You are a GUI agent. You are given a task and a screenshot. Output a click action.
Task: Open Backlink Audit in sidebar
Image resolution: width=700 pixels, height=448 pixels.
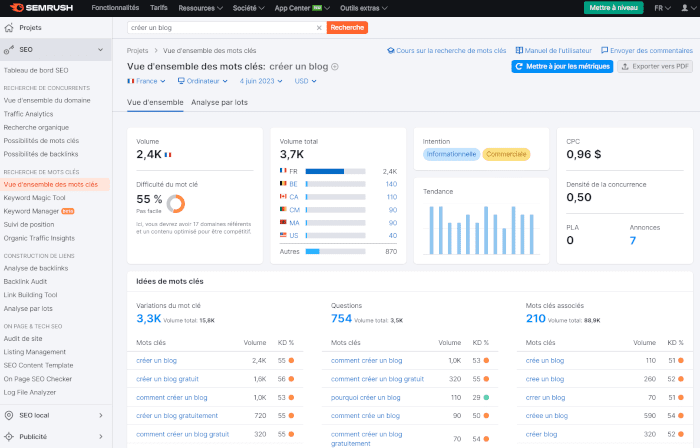[25, 282]
